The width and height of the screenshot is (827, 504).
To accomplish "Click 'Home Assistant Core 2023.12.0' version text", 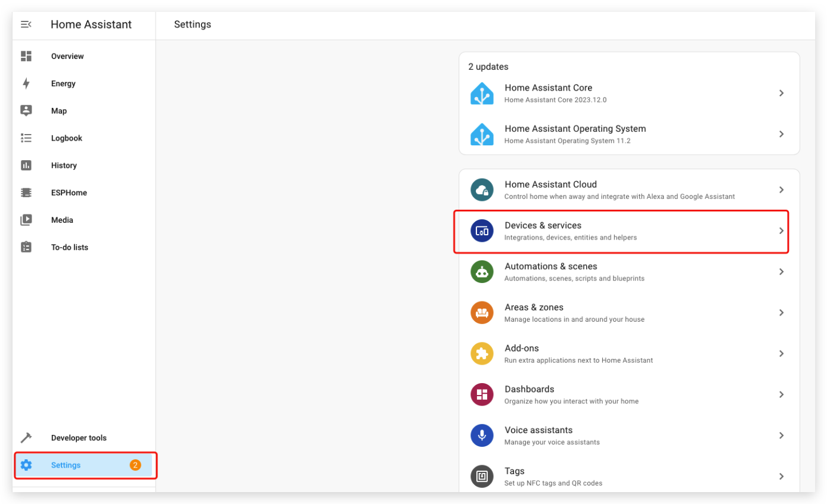I will coord(555,100).
